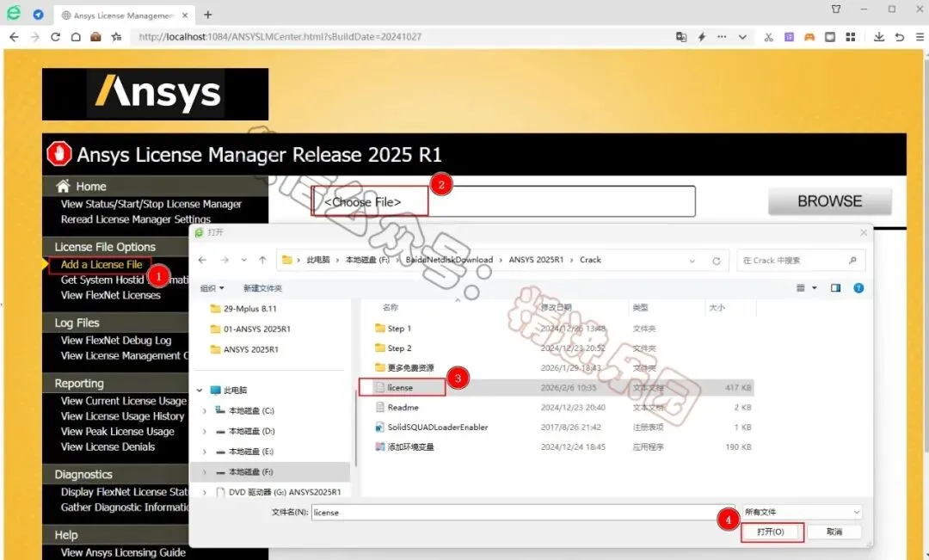Click the browser forward arrow
This screenshot has height=560, width=929.
(35, 37)
